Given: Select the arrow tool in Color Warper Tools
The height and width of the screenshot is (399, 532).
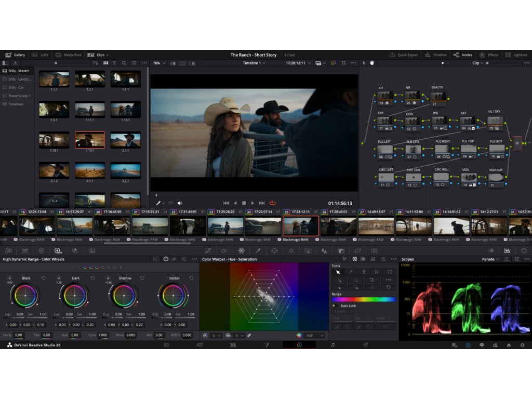Looking at the screenshot, I should pyautogui.click(x=338, y=272).
